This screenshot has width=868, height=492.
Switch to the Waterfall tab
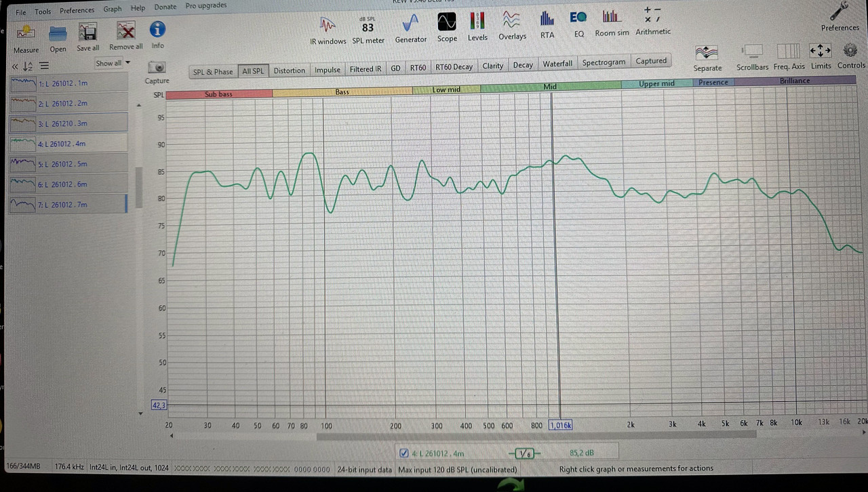pos(557,64)
